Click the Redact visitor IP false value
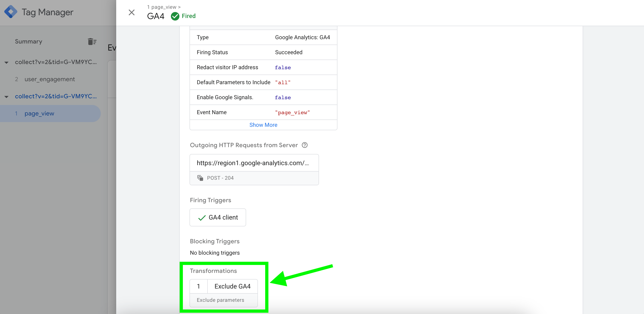Screen dimensions: 644x314 coord(283,67)
